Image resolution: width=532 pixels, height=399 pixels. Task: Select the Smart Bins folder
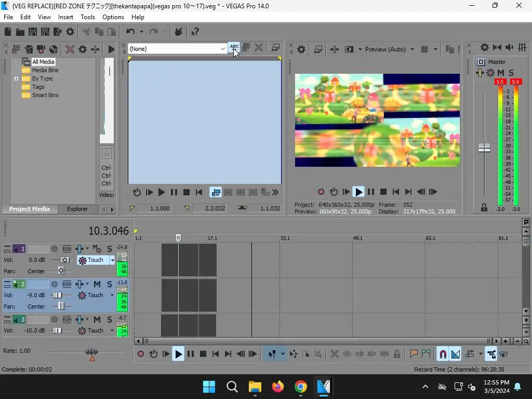coord(45,96)
